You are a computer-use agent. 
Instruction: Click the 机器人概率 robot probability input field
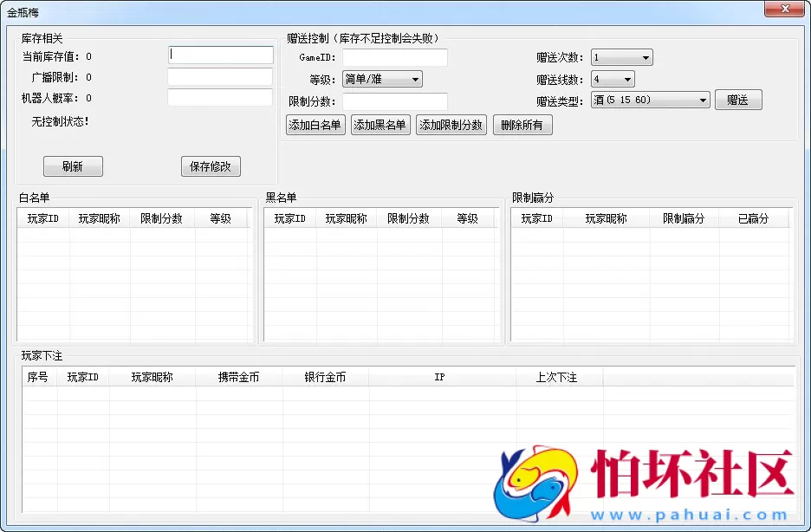click(220, 97)
